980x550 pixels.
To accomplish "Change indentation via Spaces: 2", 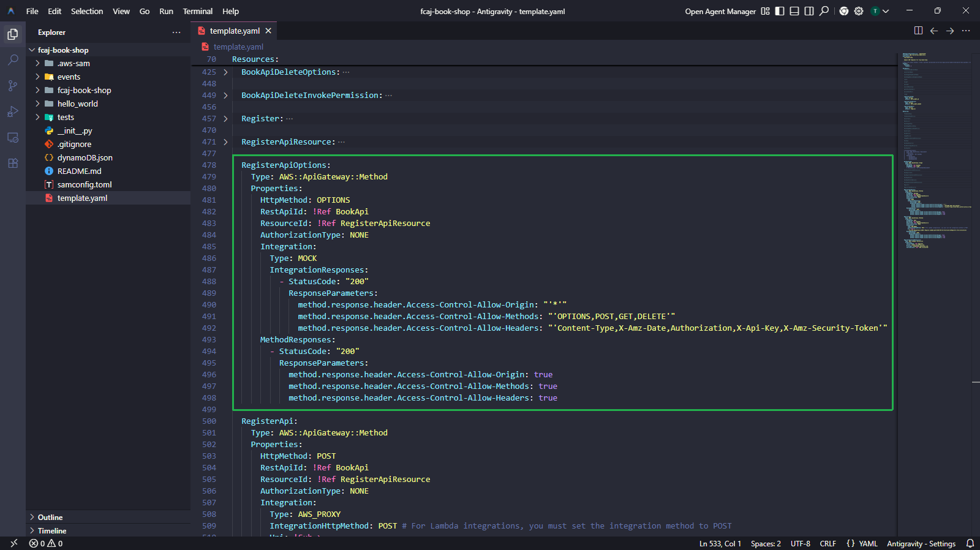I will (766, 543).
